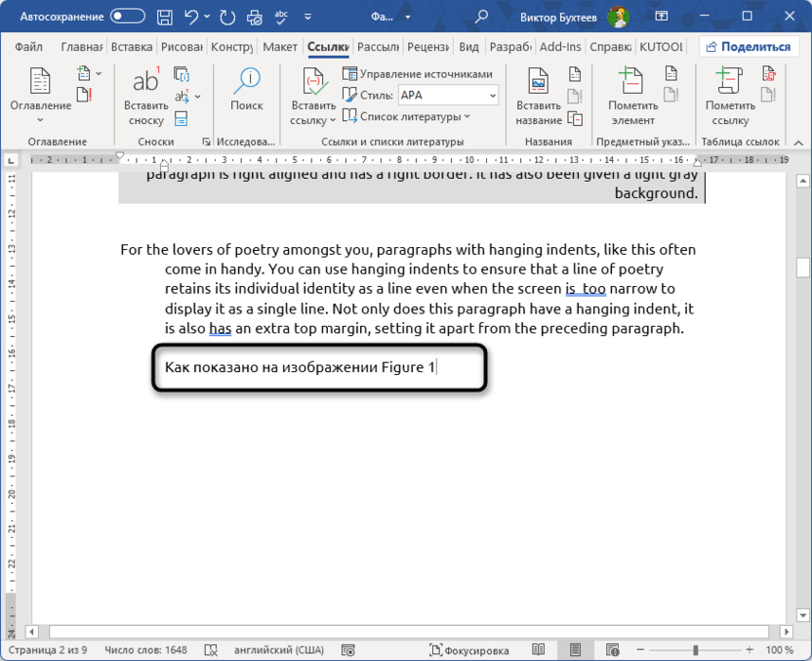This screenshot has width=812, height=661.
Task: Click the search magnifier in title bar
Action: click(482, 17)
